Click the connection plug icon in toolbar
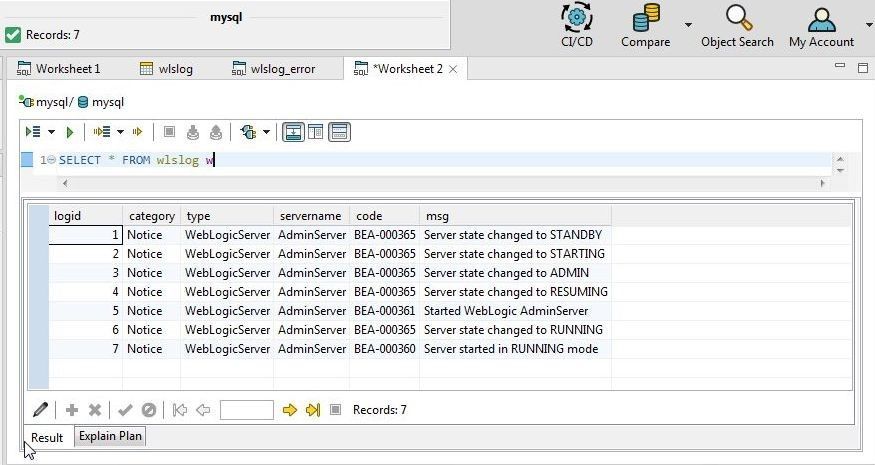Image resolution: width=875 pixels, height=465 pixels. (x=248, y=132)
